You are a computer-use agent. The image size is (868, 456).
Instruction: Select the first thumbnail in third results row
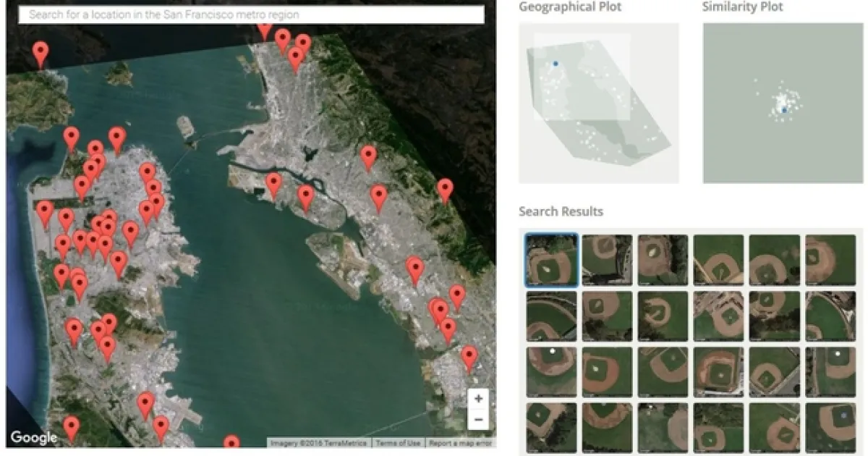[x=551, y=371]
